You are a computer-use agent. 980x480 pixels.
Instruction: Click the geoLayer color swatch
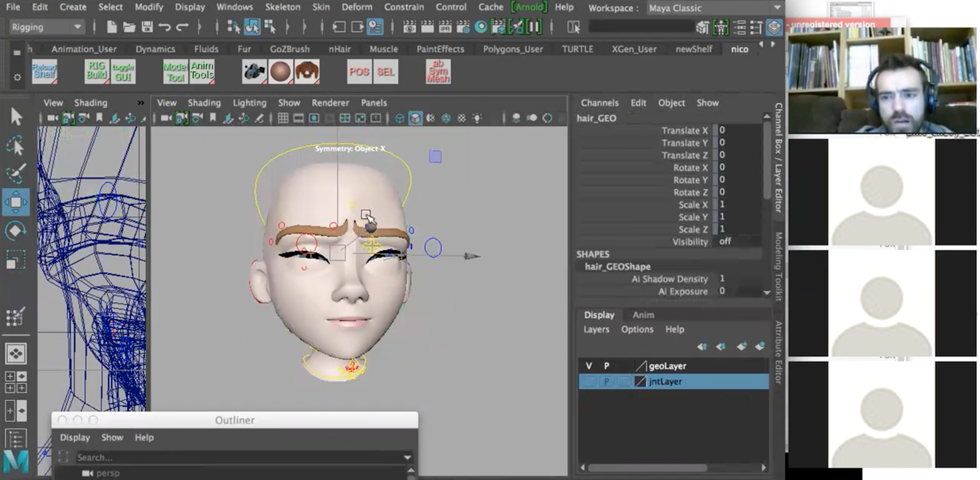641,366
